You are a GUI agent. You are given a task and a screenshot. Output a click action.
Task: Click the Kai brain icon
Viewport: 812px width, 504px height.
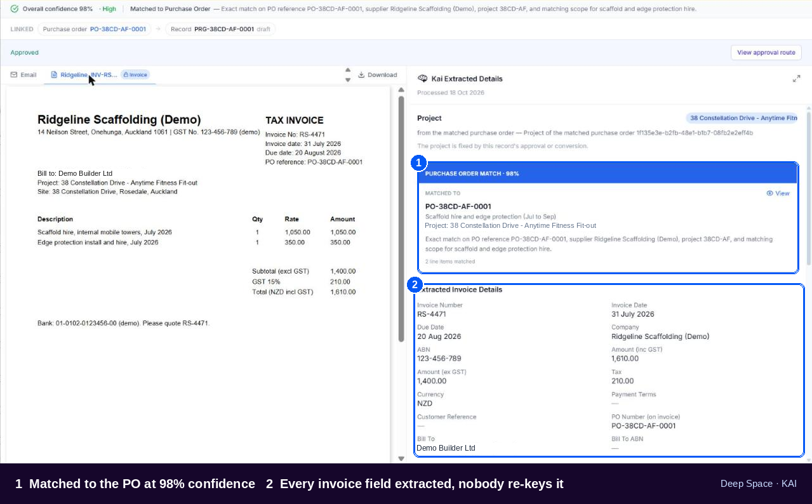(x=423, y=79)
